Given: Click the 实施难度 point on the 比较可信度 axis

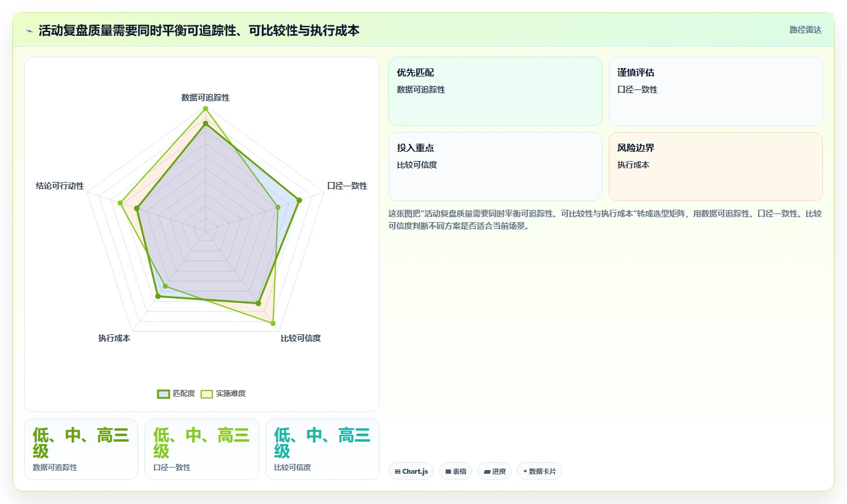Looking at the screenshot, I should click(273, 323).
